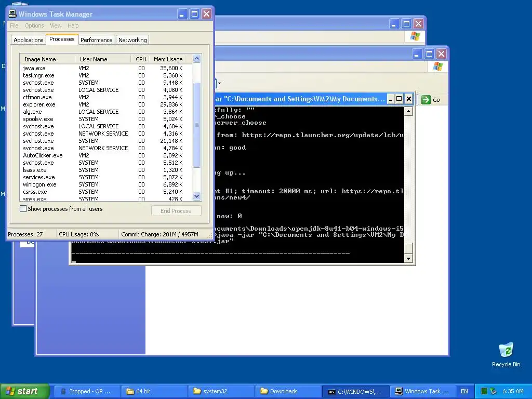
Task: Select the services.exe process row
Action: pyautogui.click(x=106, y=177)
